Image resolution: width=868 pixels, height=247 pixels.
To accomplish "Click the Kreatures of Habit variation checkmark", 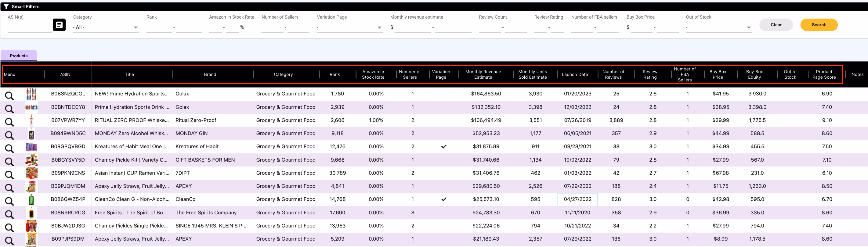I will tap(444, 146).
